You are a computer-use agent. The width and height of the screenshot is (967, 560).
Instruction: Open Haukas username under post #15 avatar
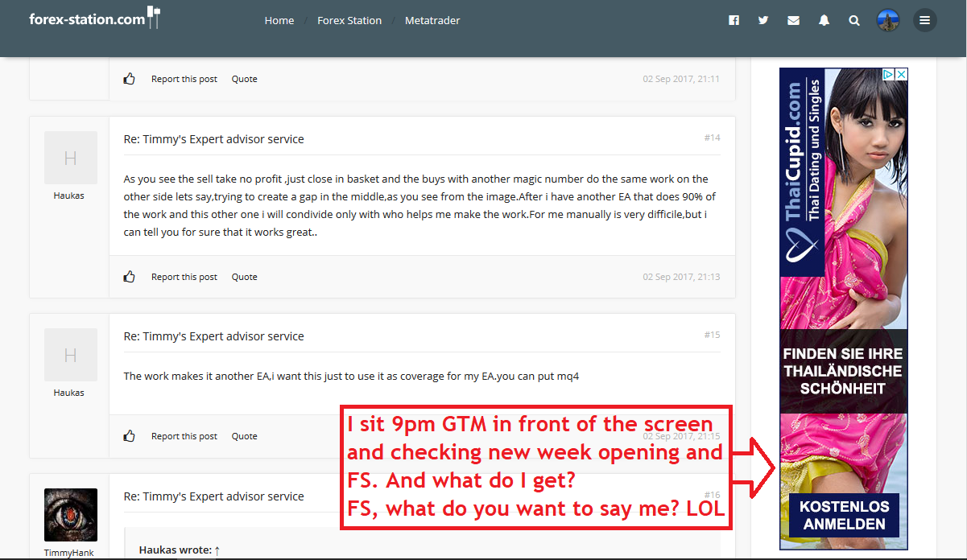coord(69,393)
